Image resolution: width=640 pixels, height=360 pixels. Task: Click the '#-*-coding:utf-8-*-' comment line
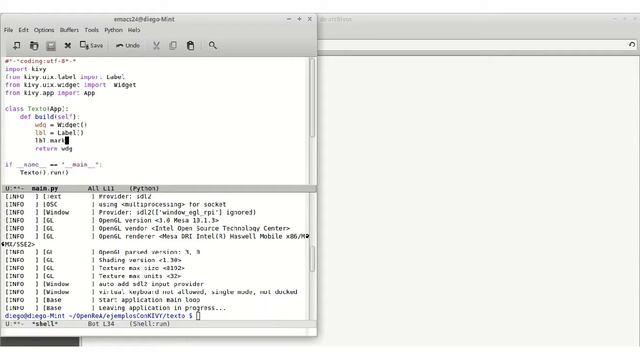[x=40, y=61]
